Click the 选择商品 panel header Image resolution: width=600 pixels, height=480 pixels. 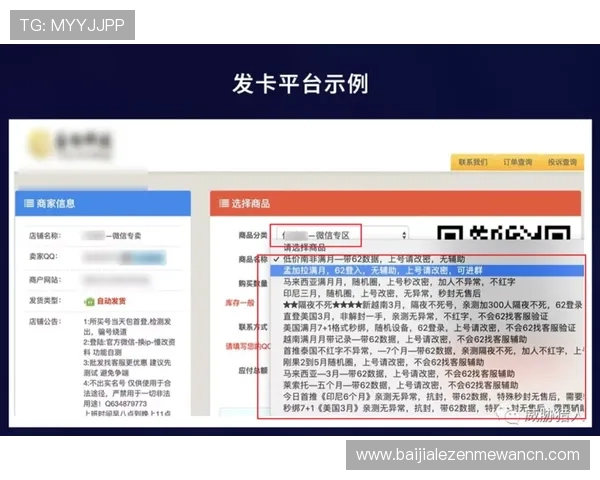[395, 203]
